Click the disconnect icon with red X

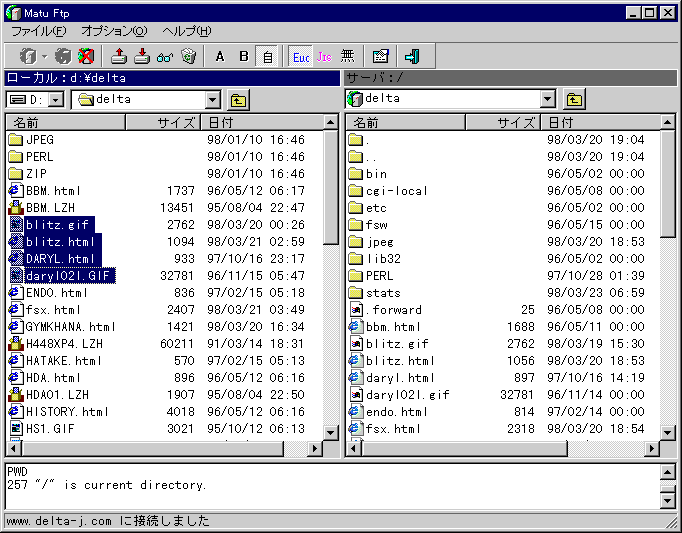pos(86,56)
